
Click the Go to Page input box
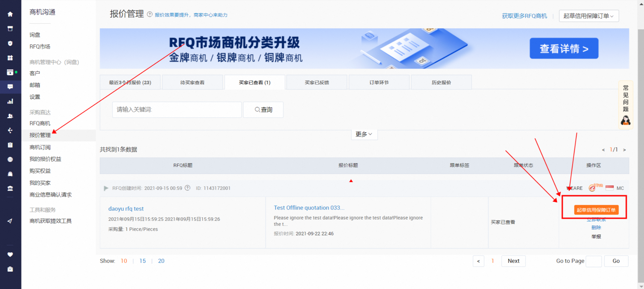[594, 261]
